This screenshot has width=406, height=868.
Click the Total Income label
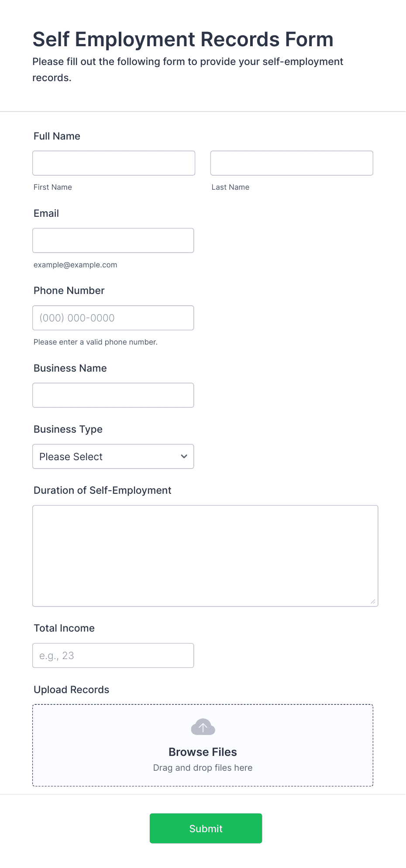[x=64, y=628]
